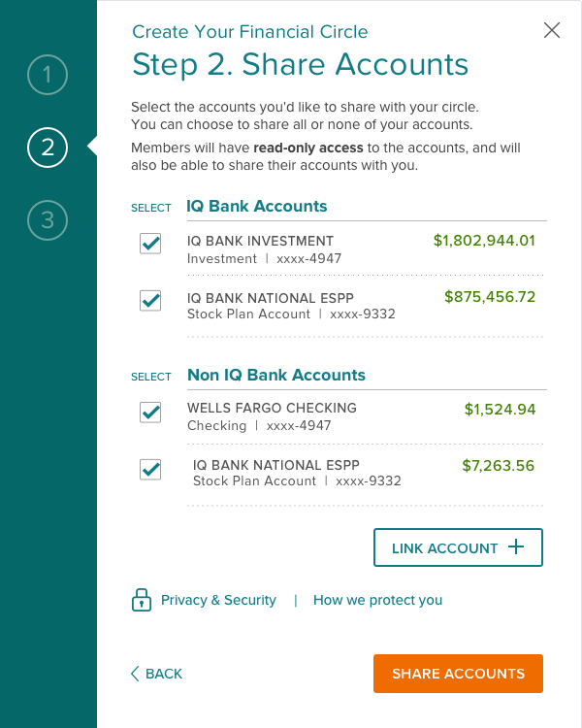Toggle the $7,263.56 ESPP account checkbox

[150, 470]
